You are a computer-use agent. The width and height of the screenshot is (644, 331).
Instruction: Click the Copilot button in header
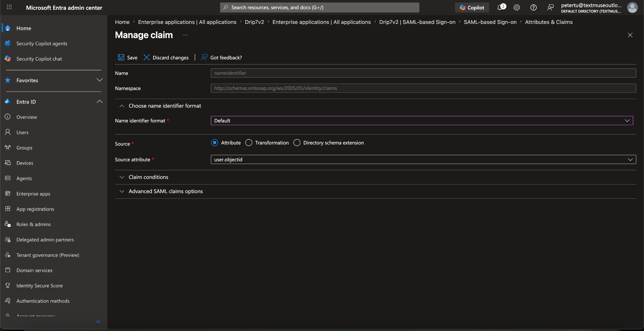coord(472,8)
